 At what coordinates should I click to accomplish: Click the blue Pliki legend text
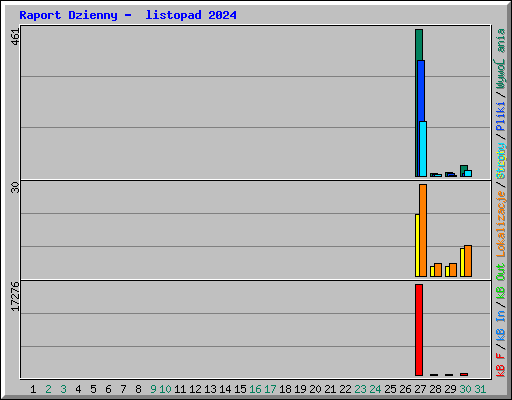tap(501, 117)
